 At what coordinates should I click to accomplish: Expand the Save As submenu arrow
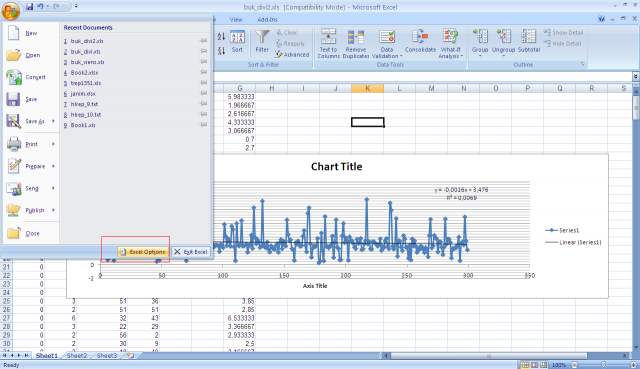click(x=53, y=121)
